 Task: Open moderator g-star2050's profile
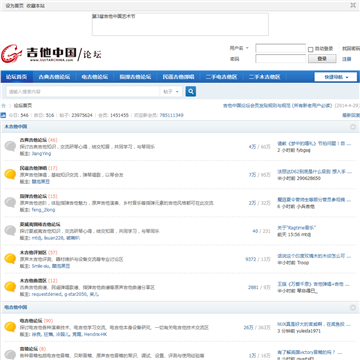click(76, 294)
